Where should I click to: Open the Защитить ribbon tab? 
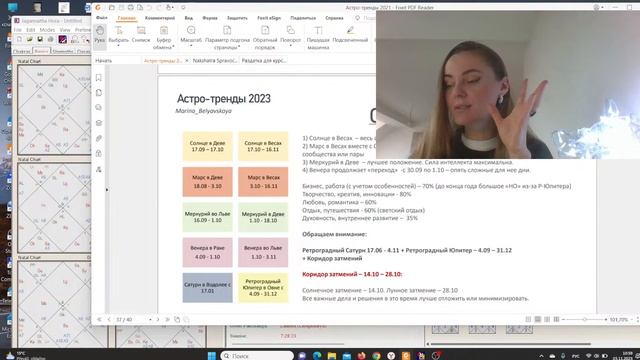tap(237, 18)
